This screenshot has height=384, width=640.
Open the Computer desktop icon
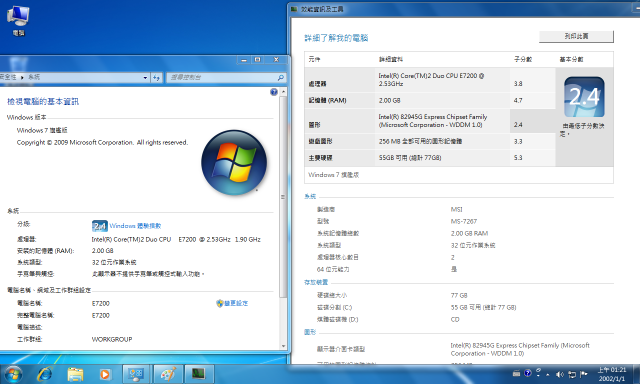18,20
